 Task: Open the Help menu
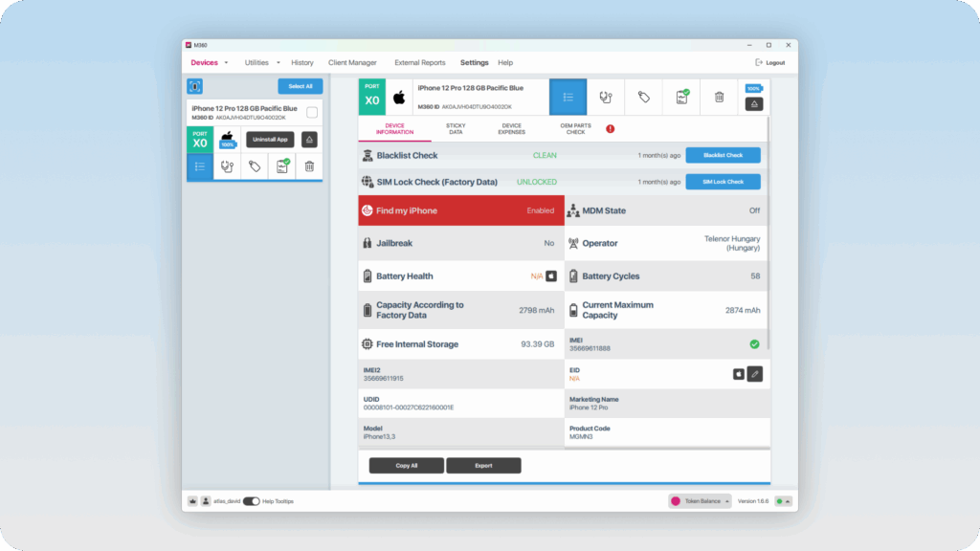click(x=505, y=62)
